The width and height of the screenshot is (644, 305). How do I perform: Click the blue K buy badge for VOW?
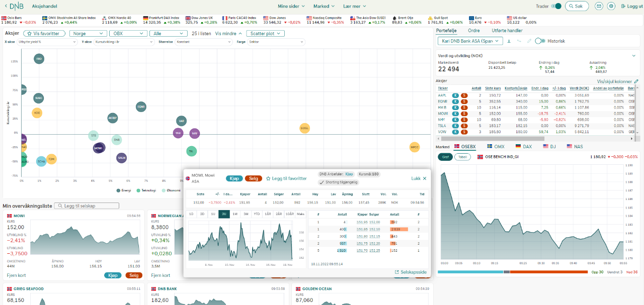pyautogui.click(x=455, y=132)
